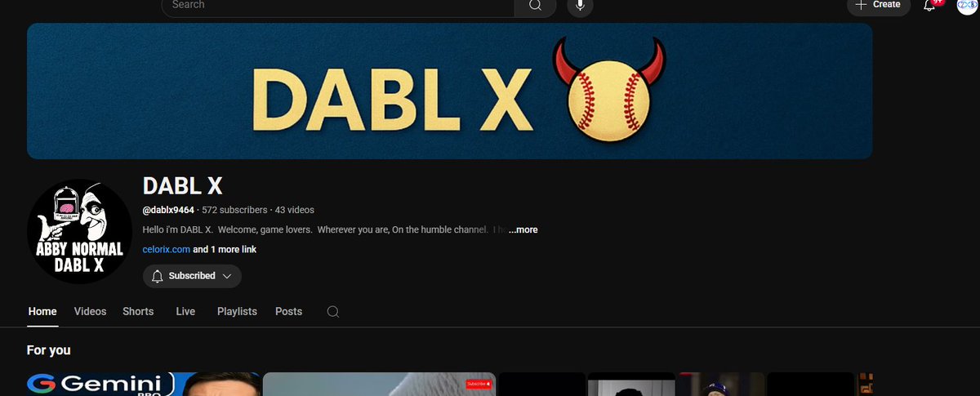Switch to the Videos tab
980x396 pixels.
pos(90,312)
